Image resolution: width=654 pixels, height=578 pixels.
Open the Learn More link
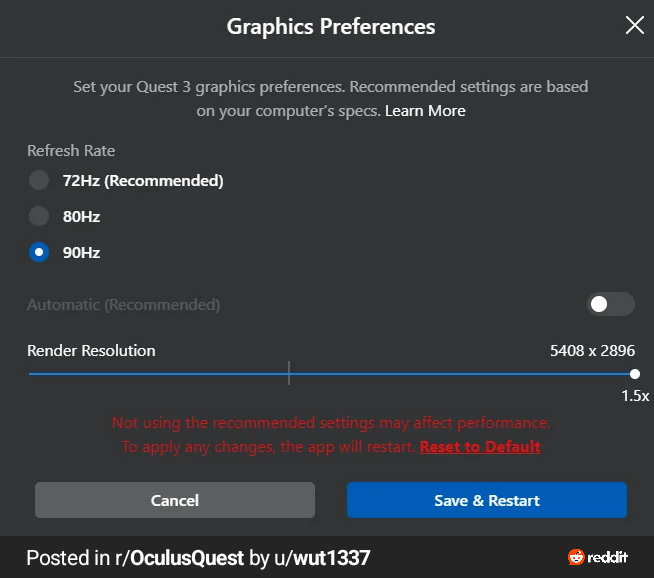tap(425, 111)
